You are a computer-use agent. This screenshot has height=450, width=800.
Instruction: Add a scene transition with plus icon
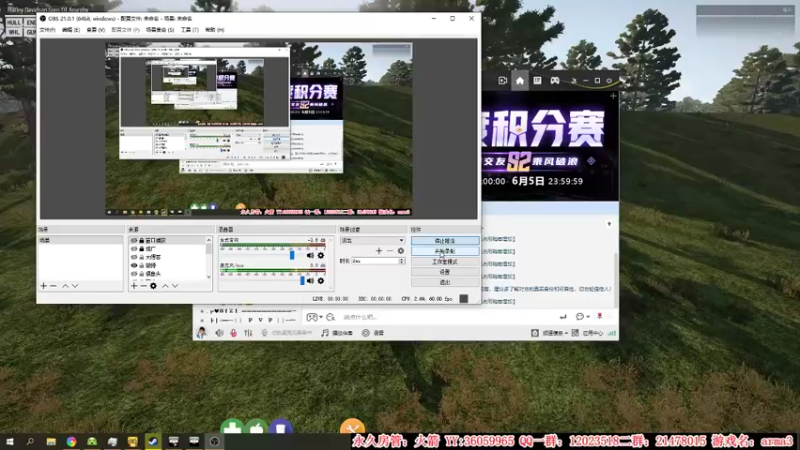coord(379,251)
